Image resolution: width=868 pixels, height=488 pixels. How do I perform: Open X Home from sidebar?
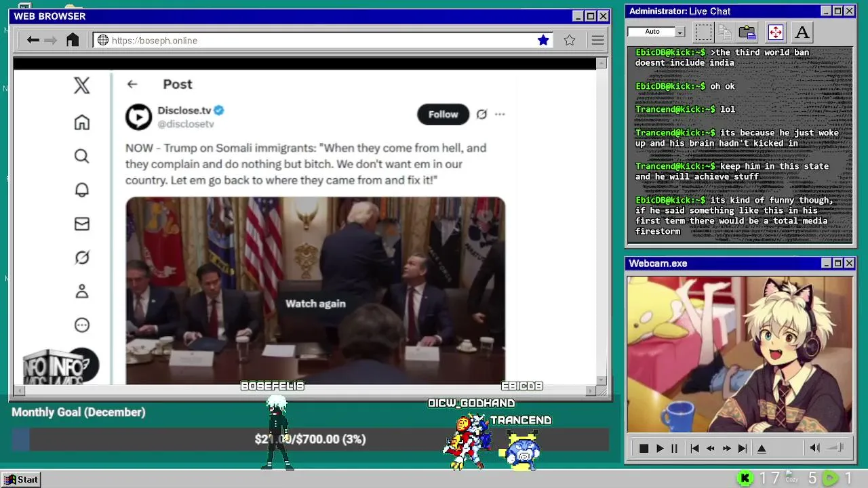81,122
